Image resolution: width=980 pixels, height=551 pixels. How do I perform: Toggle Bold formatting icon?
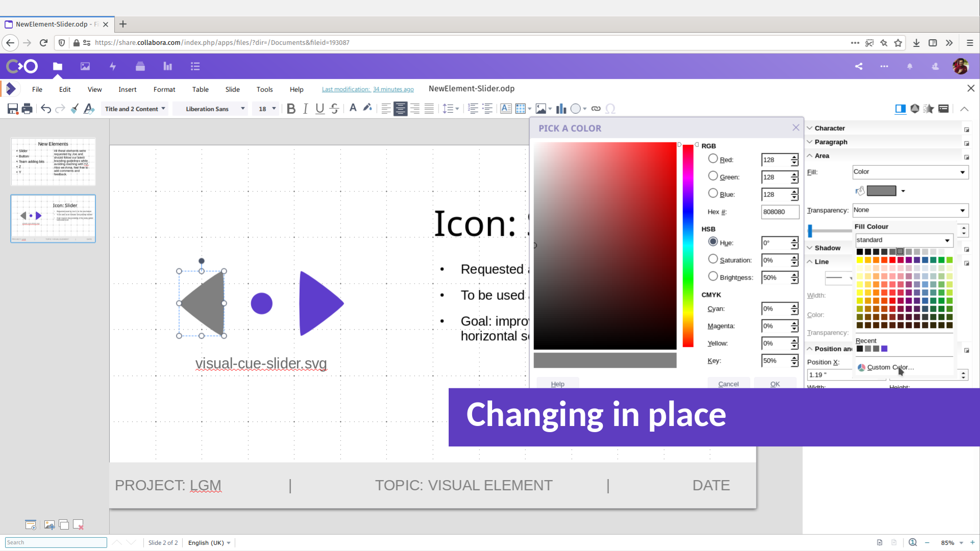tap(291, 109)
